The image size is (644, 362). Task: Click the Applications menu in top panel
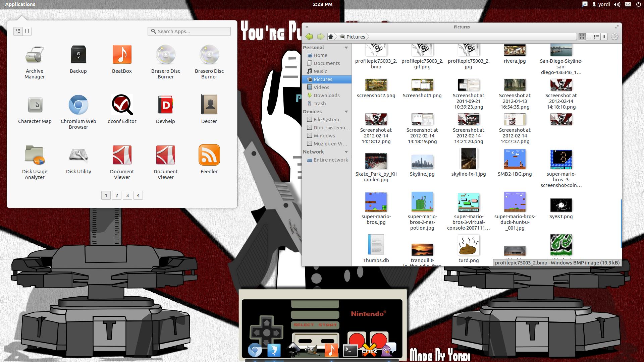[20, 4]
